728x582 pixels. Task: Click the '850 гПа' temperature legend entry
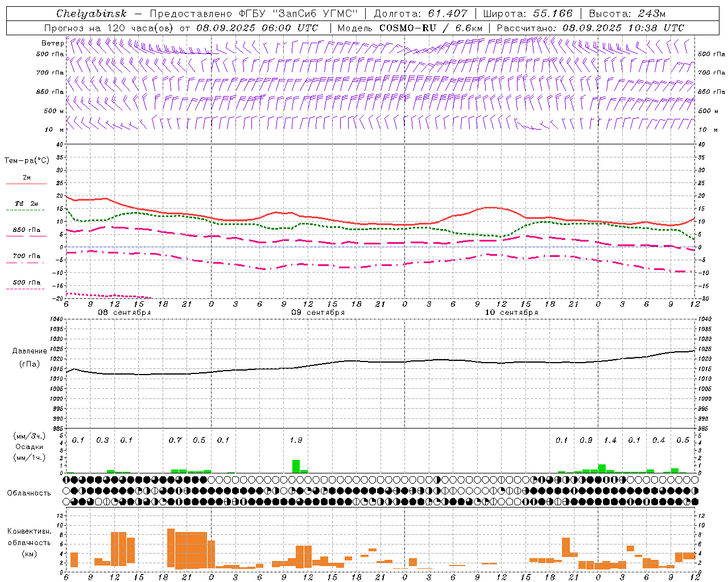(x=27, y=230)
